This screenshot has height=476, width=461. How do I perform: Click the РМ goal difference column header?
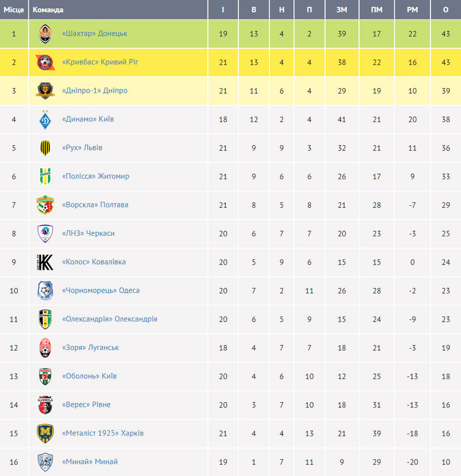tap(412, 10)
